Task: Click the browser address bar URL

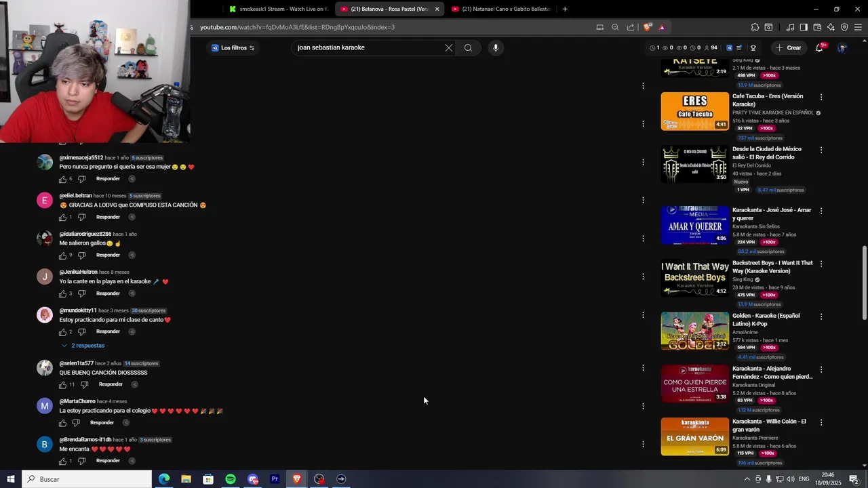Action: coord(297,27)
